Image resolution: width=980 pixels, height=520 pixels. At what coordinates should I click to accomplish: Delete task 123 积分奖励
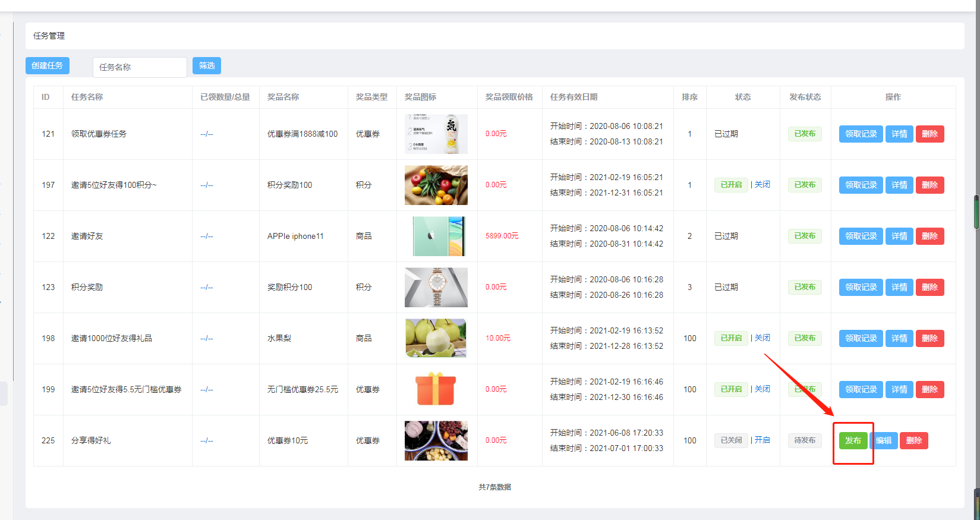[930, 287]
